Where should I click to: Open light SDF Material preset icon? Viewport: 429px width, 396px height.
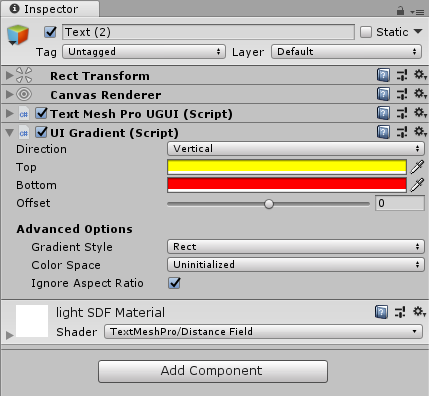pyautogui.click(x=400, y=312)
